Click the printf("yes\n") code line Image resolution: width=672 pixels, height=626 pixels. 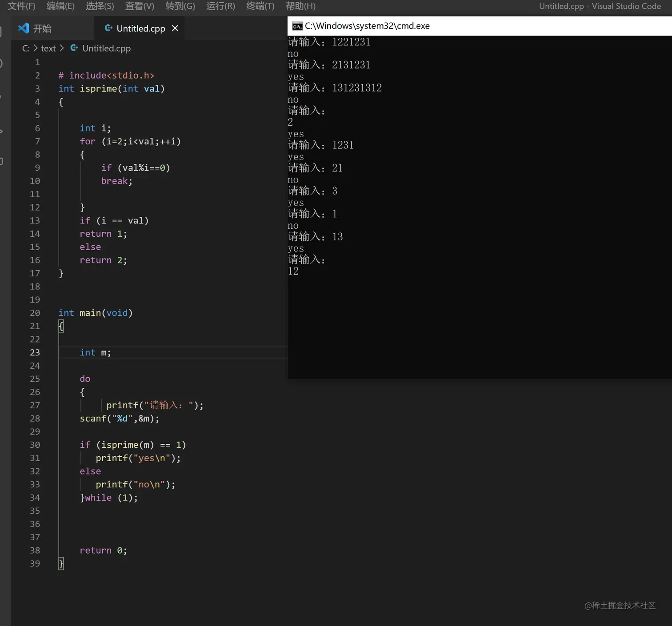[138, 458]
